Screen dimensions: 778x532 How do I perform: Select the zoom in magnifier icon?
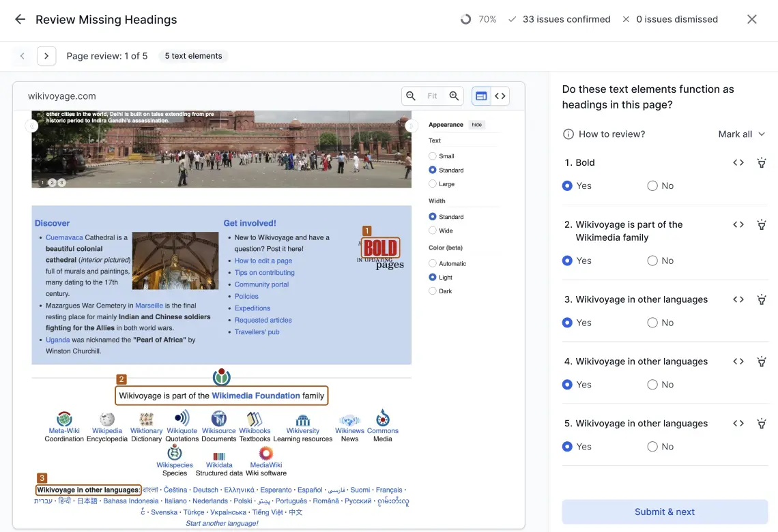(x=453, y=95)
